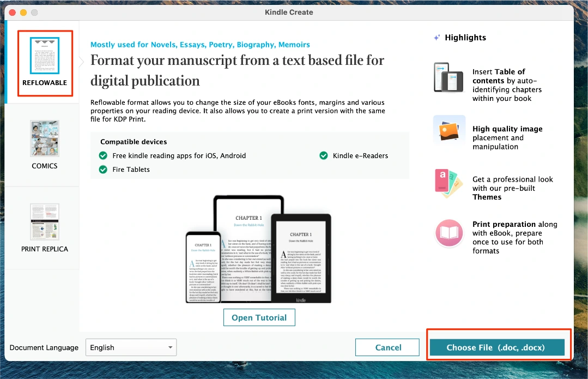This screenshot has width=588, height=379.
Task: Click the Compatible devices heading
Action: [x=134, y=142]
